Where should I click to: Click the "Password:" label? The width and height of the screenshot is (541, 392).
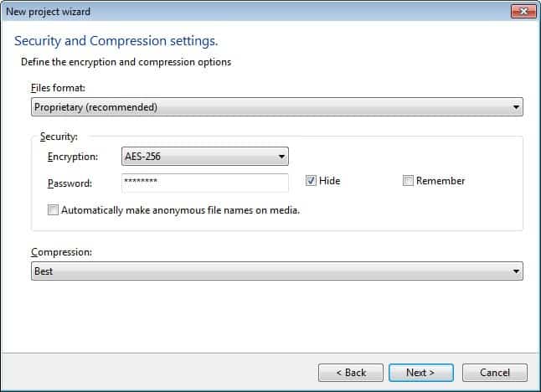tap(70, 183)
